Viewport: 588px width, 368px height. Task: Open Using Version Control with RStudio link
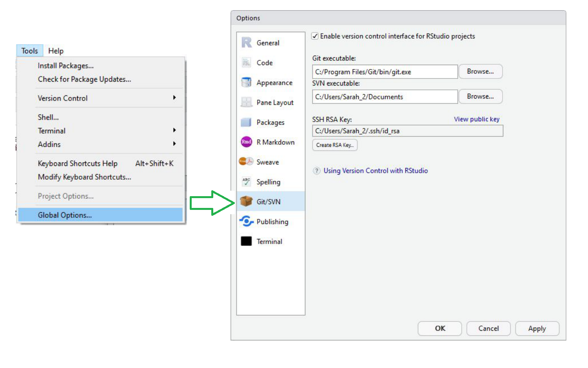pyautogui.click(x=376, y=171)
